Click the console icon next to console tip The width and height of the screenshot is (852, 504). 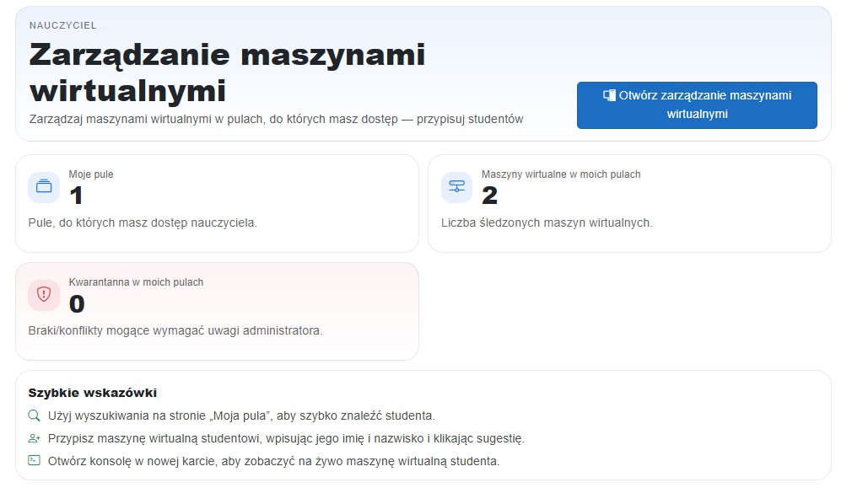coord(34,461)
